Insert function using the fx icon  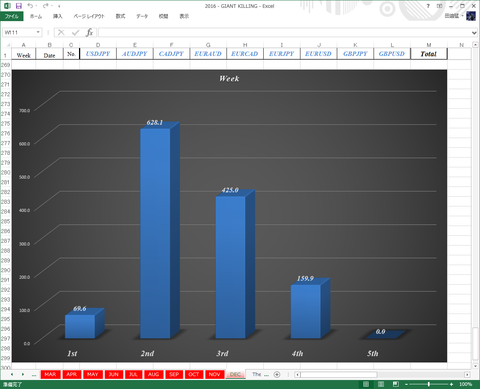[89, 32]
